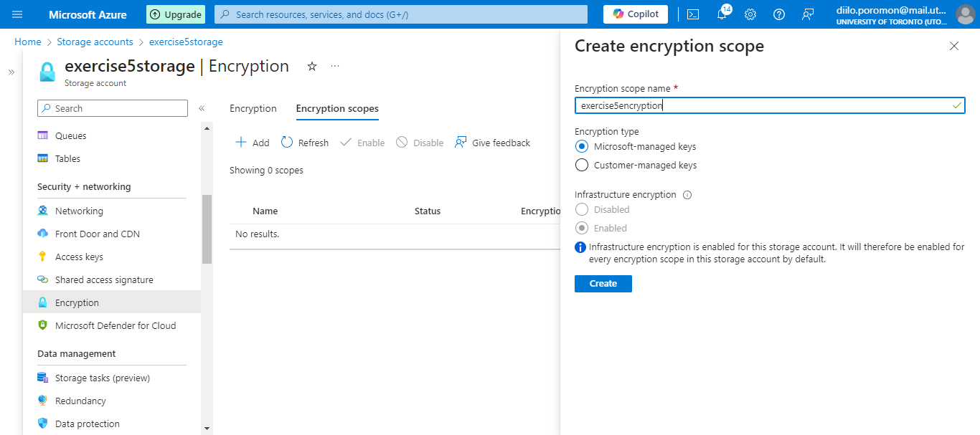
Task: Open the portal hamburger menu
Action: (17, 14)
